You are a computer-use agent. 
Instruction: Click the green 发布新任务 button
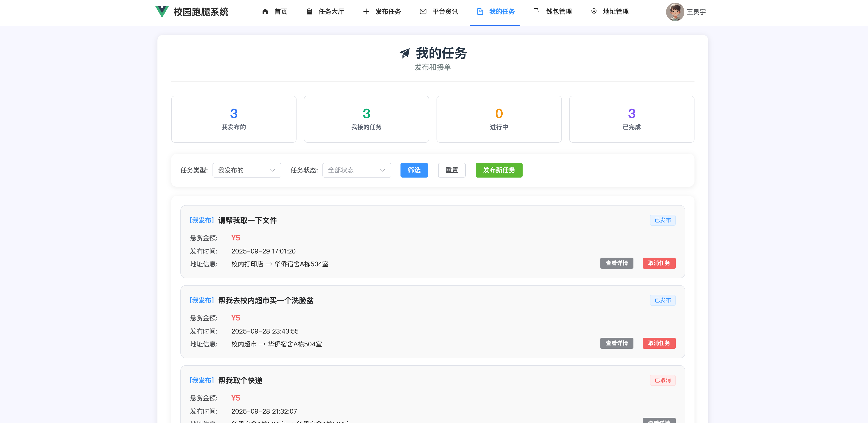point(499,170)
